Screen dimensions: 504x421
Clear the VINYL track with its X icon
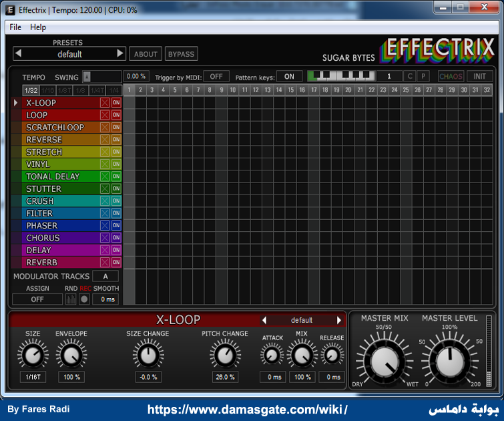pos(105,164)
